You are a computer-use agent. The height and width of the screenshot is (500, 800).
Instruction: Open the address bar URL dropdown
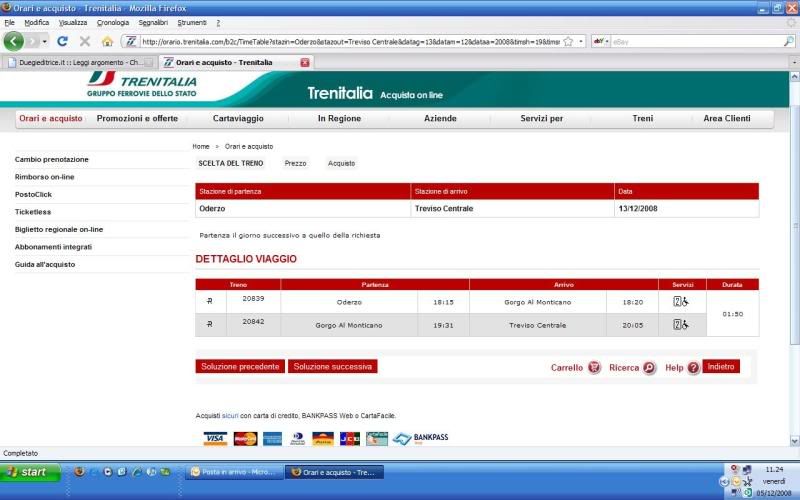click(x=581, y=41)
